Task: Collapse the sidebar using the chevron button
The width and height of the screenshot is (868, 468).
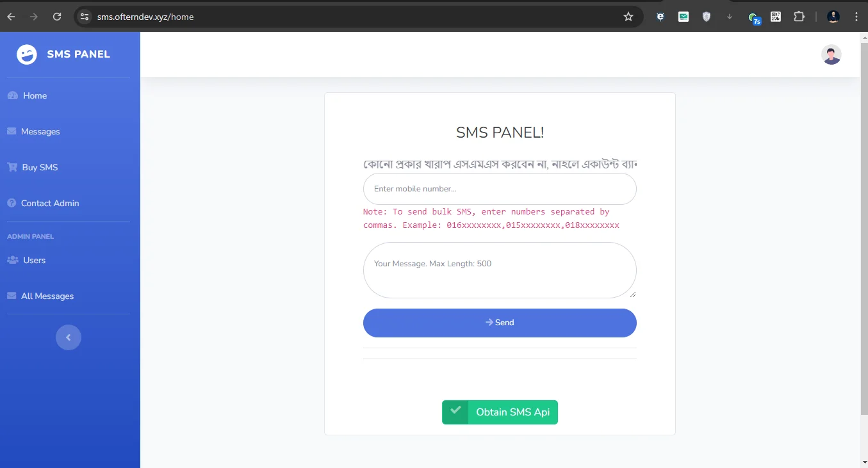Action: (x=69, y=337)
